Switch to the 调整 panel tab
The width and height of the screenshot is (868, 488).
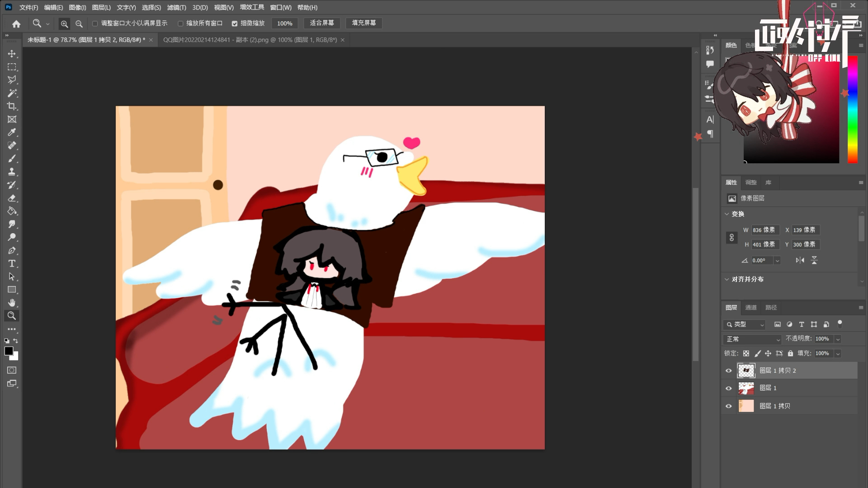click(751, 183)
